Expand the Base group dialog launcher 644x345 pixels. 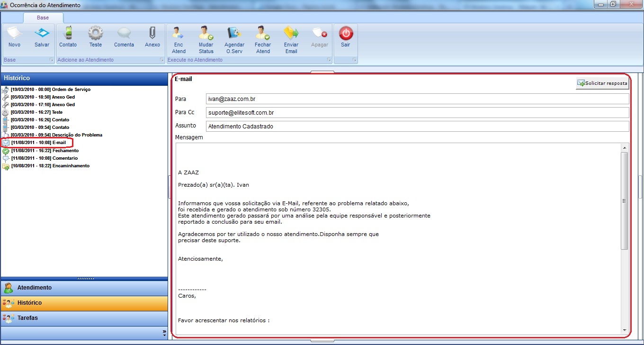[x=51, y=60]
